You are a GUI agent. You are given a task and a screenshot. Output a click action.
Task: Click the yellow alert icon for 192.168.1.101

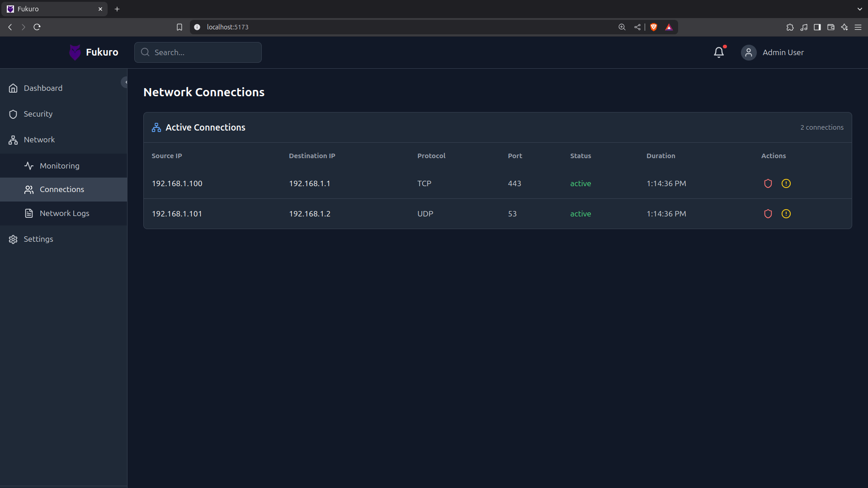point(786,214)
